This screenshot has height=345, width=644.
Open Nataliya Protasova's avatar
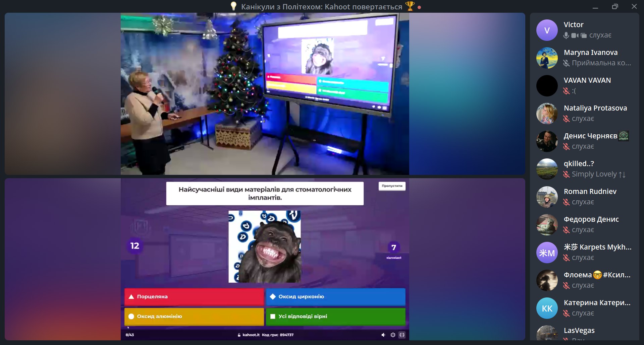547,114
